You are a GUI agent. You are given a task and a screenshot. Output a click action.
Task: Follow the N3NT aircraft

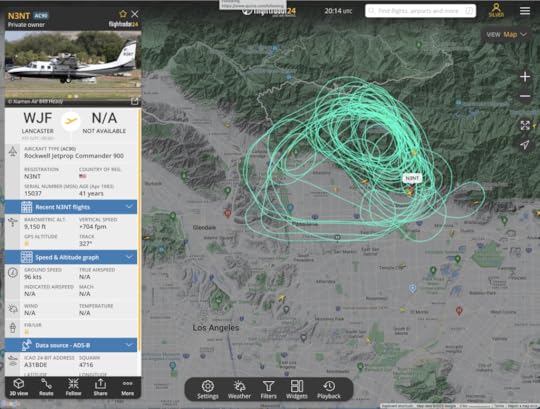click(73, 387)
